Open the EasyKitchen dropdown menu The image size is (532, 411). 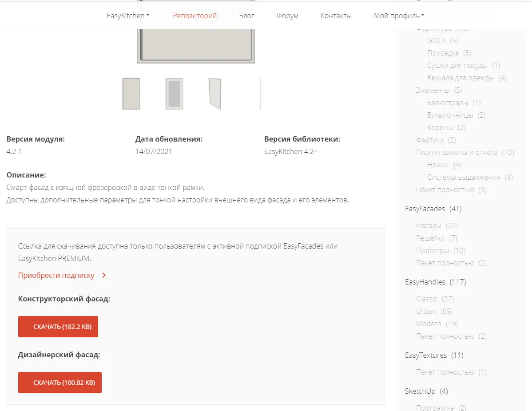click(128, 16)
